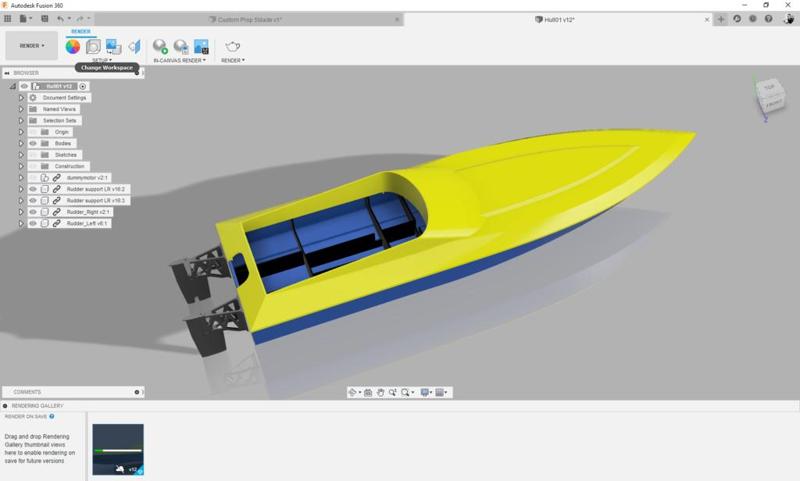Hide the Rudder_Left v6:1 component
The image size is (800, 481).
coord(33,223)
